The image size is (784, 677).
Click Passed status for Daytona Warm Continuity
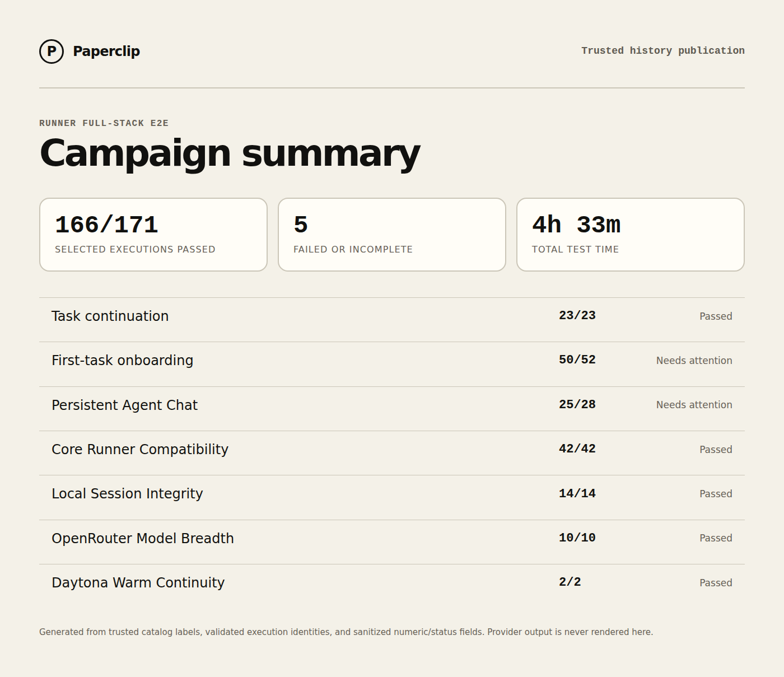[716, 583]
